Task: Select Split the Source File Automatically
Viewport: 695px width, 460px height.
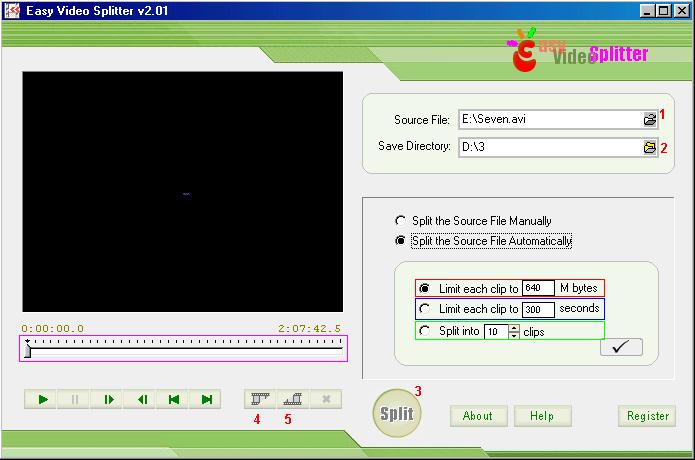Action: pyautogui.click(x=401, y=241)
